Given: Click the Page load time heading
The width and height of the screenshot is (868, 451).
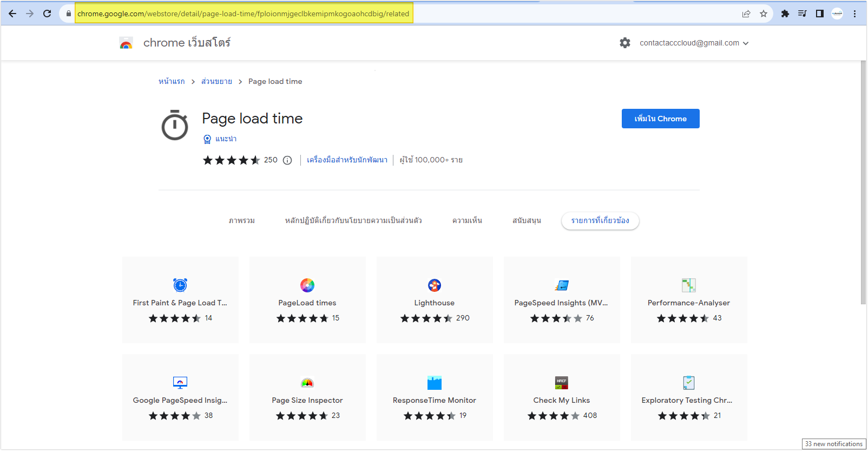Looking at the screenshot, I should 252,119.
